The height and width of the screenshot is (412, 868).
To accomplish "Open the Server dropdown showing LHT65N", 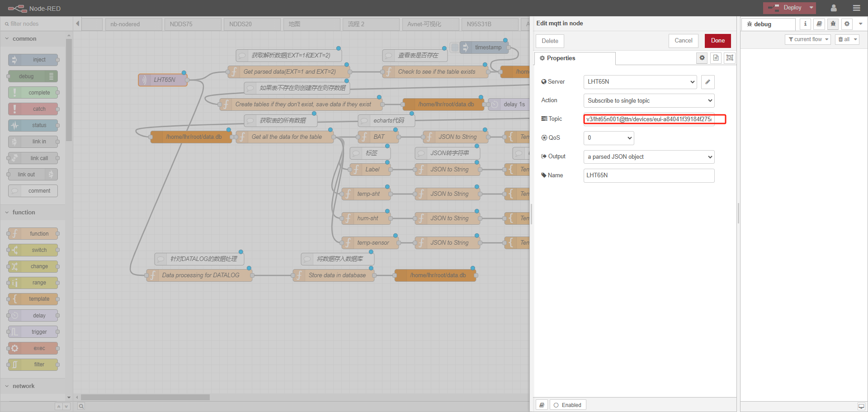I will point(640,82).
